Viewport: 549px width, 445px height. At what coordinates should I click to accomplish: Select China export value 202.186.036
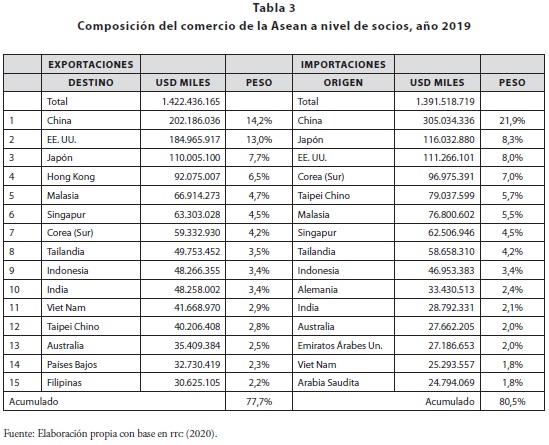coord(195,120)
